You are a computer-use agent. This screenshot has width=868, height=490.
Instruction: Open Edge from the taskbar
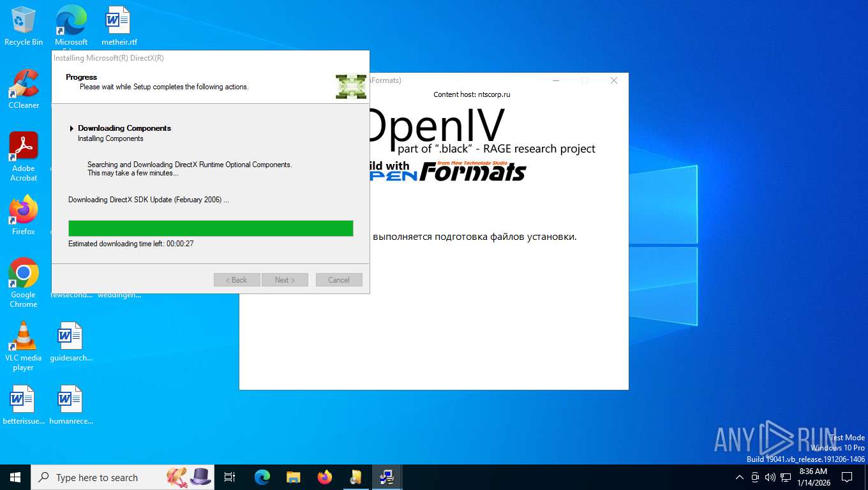262,477
